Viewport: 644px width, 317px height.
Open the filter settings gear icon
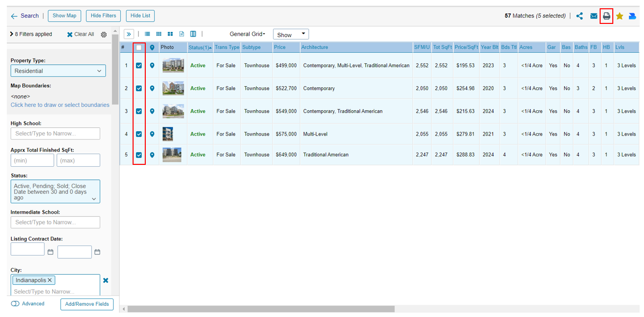[x=104, y=35]
